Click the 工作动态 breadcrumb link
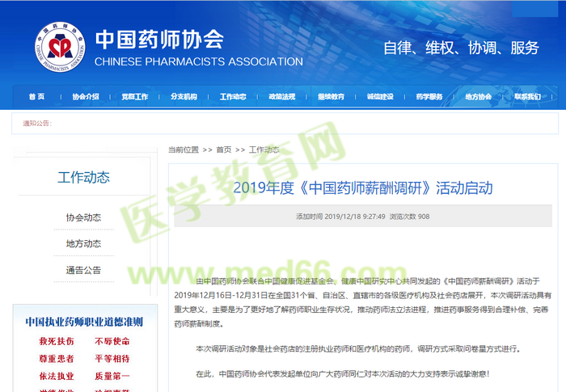566x392 pixels. coord(264,150)
